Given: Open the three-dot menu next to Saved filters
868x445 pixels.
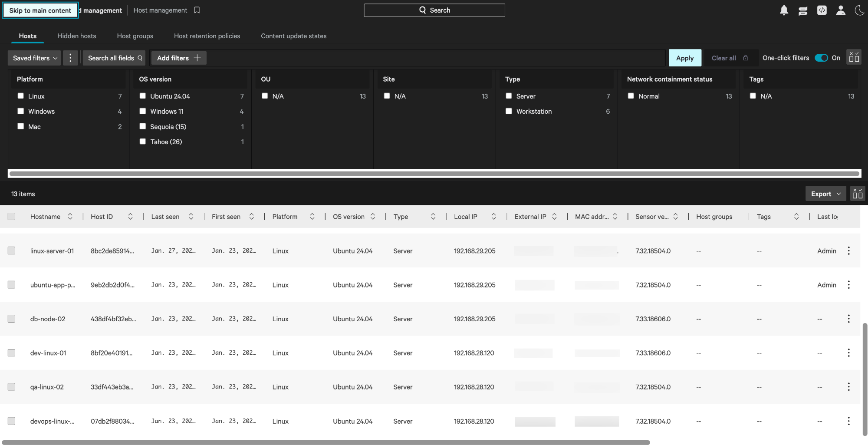Looking at the screenshot, I should (70, 58).
